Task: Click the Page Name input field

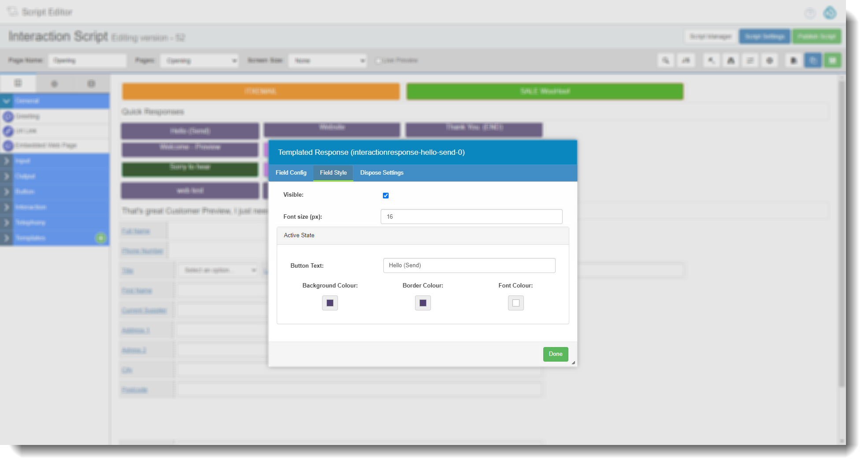Action: tap(88, 60)
